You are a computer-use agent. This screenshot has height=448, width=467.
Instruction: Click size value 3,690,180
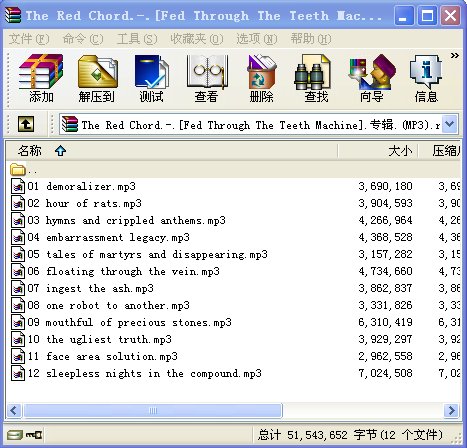[385, 186]
